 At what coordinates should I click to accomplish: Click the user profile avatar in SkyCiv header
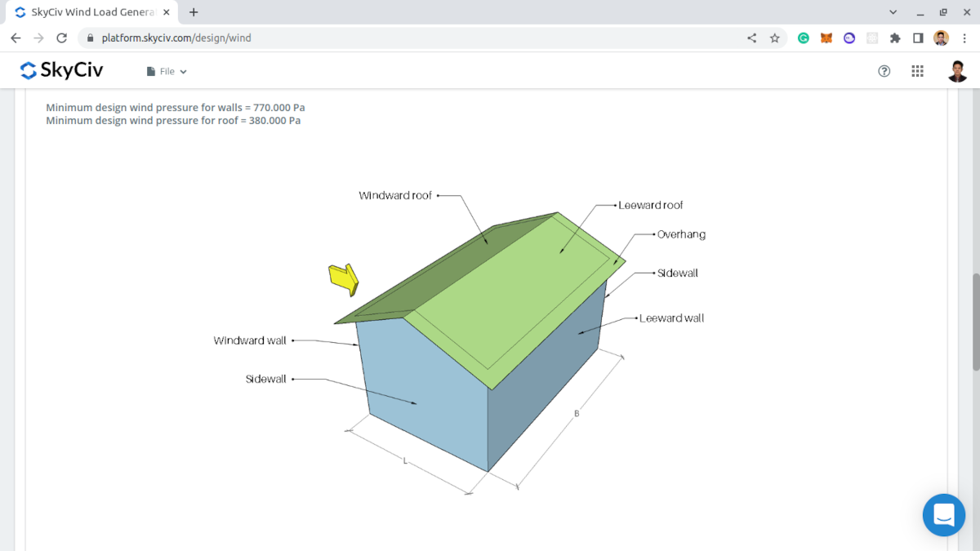point(958,71)
